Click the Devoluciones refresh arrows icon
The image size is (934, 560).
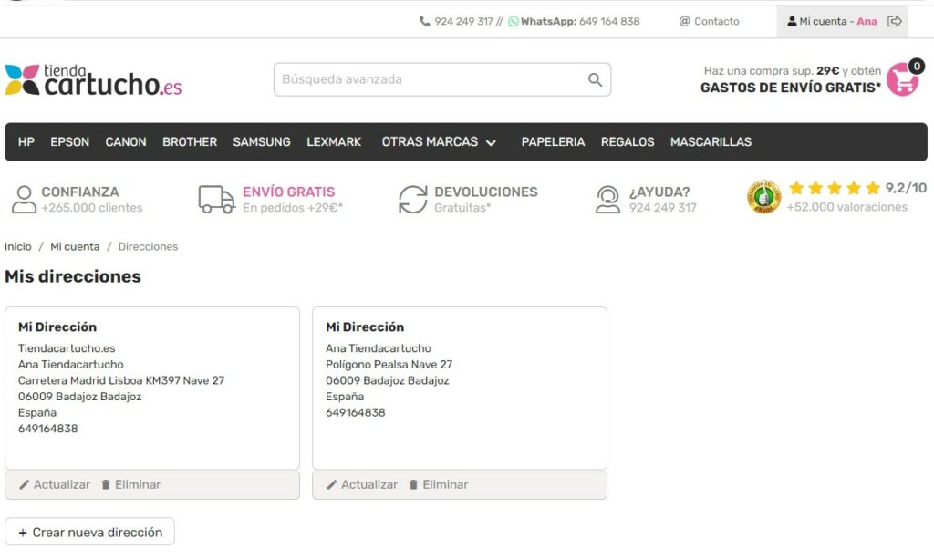[x=413, y=199]
